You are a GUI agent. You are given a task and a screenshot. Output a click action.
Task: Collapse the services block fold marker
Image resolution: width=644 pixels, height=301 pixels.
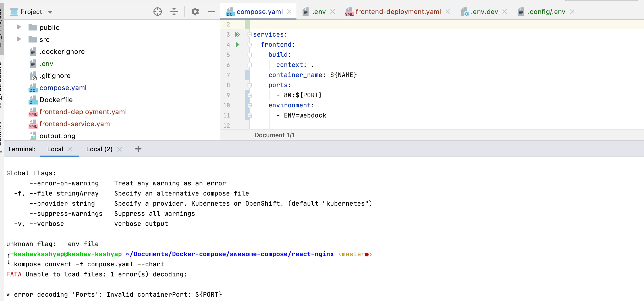(x=249, y=34)
